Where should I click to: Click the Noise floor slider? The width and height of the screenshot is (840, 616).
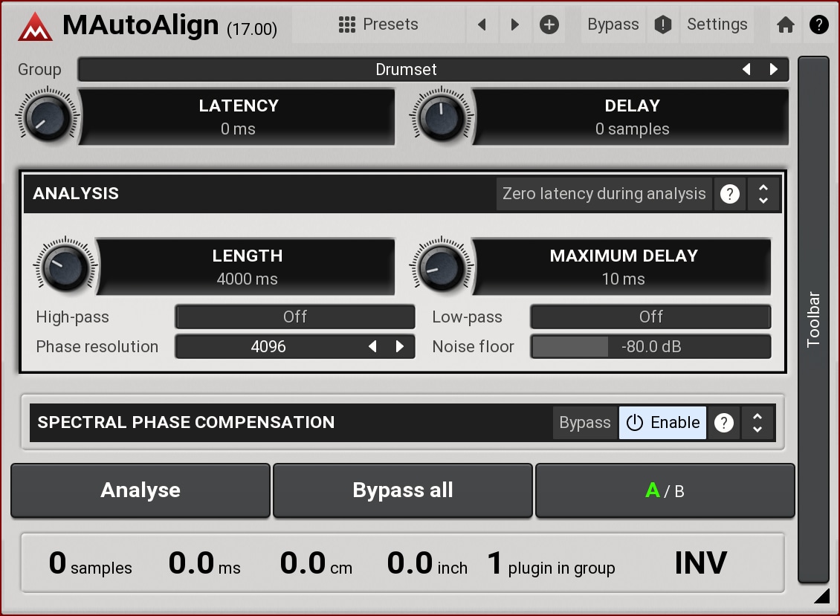(650, 347)
